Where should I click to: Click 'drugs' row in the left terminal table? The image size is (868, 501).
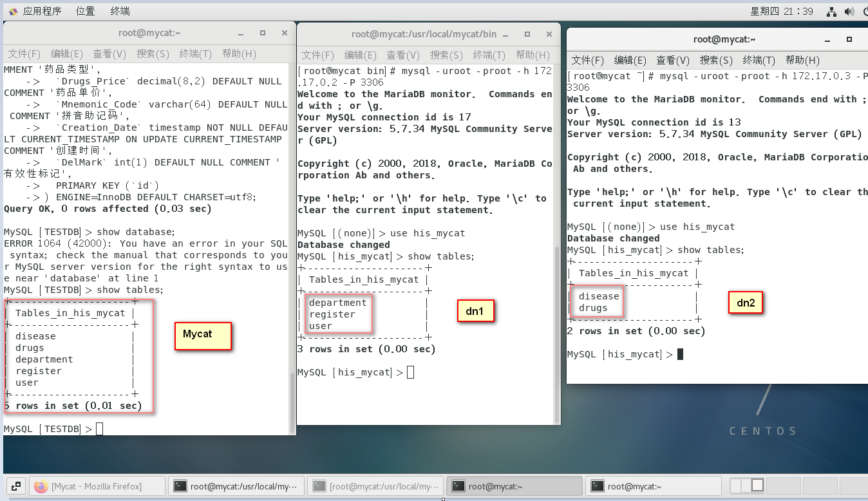tap(30, 348)
